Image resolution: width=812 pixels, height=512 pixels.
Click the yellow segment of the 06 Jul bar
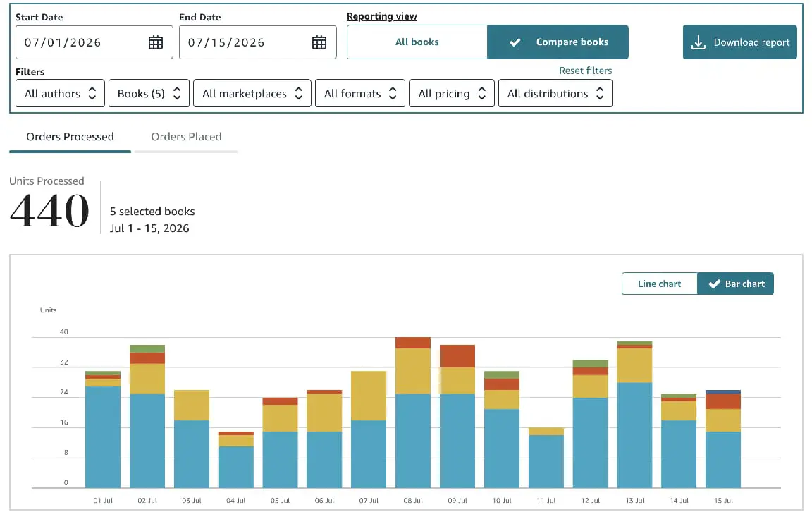pyautogui.click(x=324, y=413)
